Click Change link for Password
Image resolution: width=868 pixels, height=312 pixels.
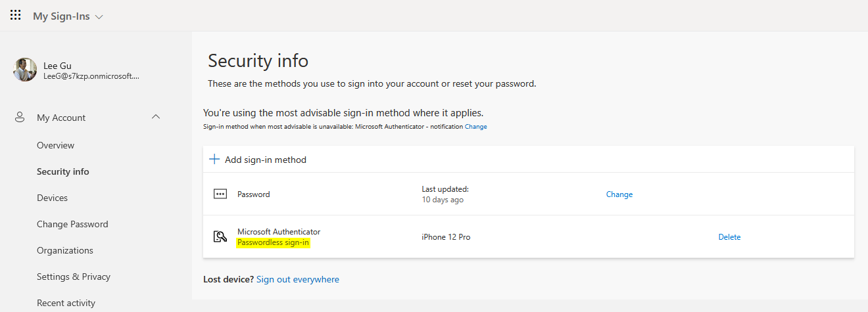coord(619,194)
